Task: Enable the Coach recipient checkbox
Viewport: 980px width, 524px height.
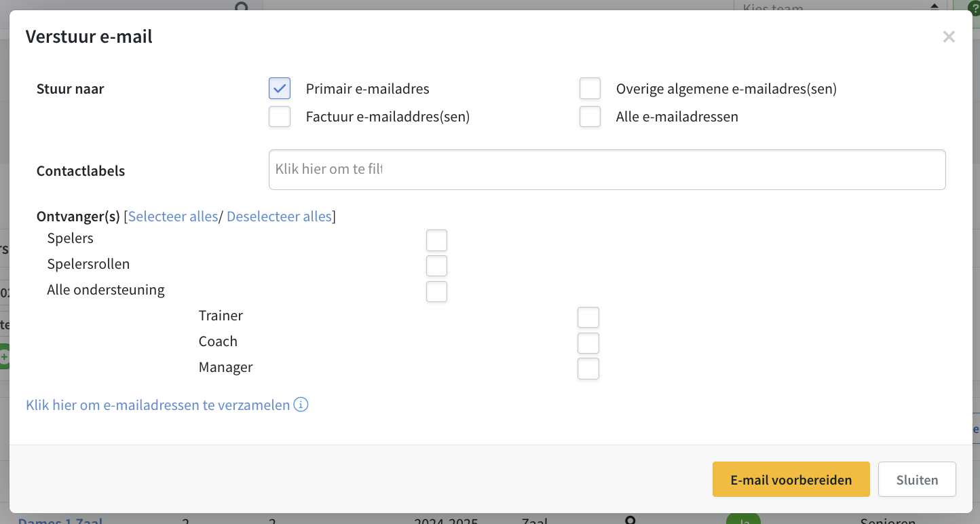Action: coord(588,343)
